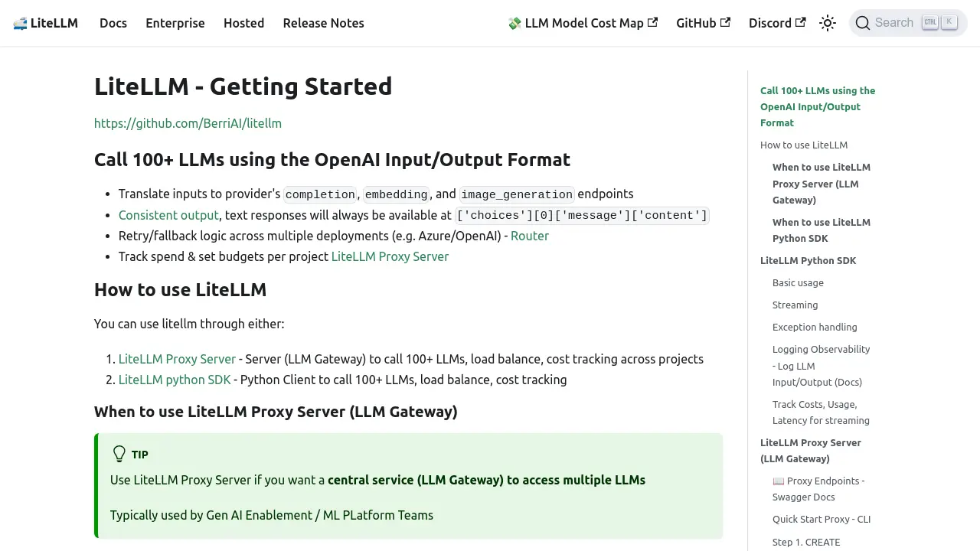Open the LiteLLM Proxy Server bullet link
This screenshot has height=551, width=980.
click(x=390, y=256)
